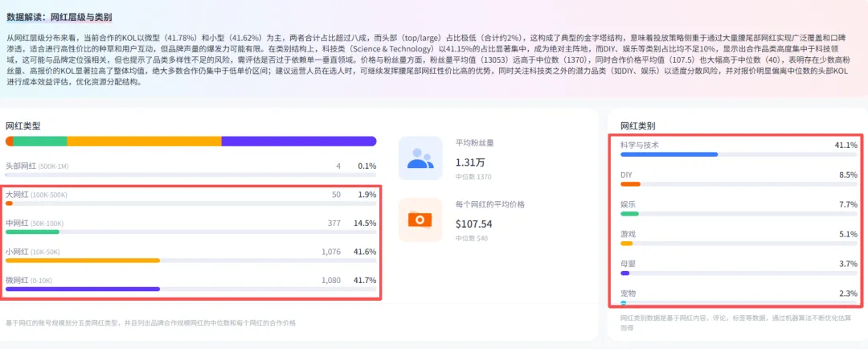Click the 娱乐 category label
The height and width of the screenshot is (349, 868).
pyautogui.click(x=628, y=204)
